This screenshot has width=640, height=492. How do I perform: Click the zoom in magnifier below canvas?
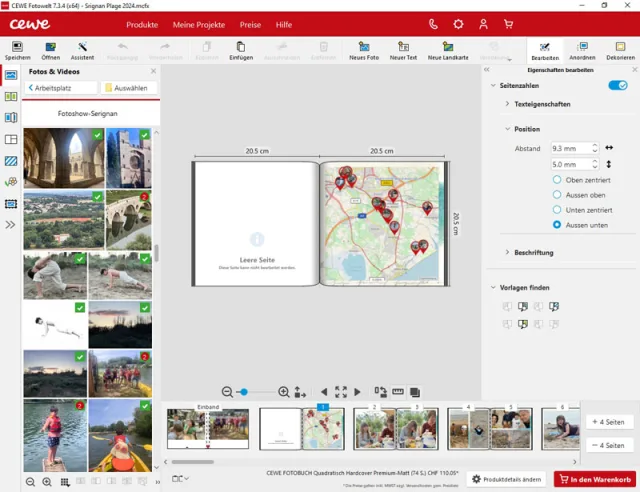click(x=284, y=392)
